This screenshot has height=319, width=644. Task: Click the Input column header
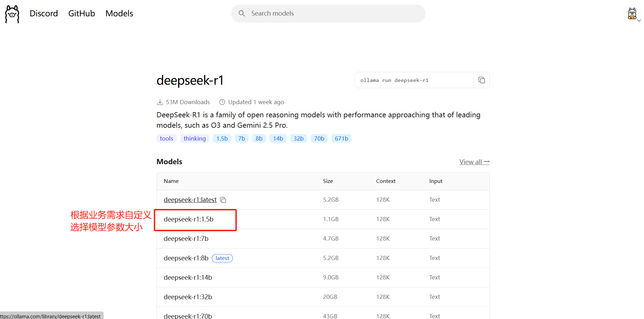pyautogui.click(x=436, y=181)
